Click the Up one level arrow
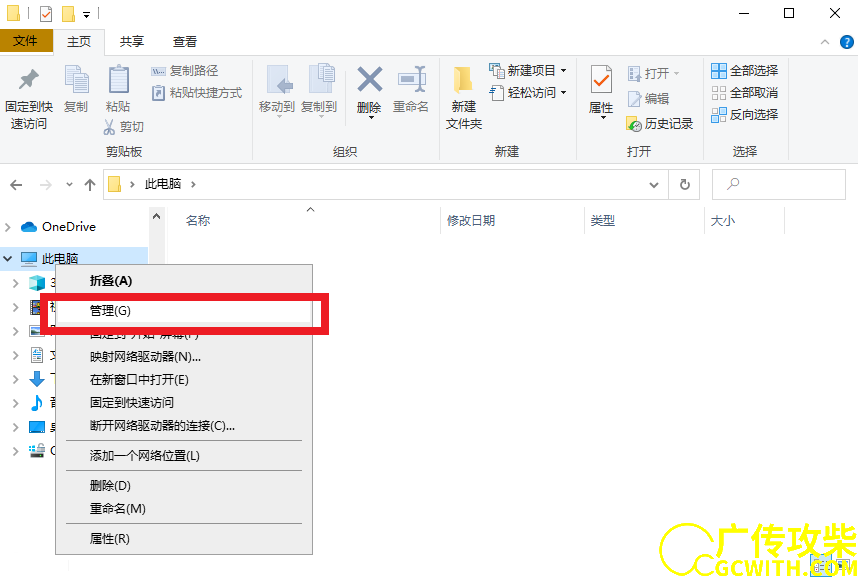 coord(90,185)
